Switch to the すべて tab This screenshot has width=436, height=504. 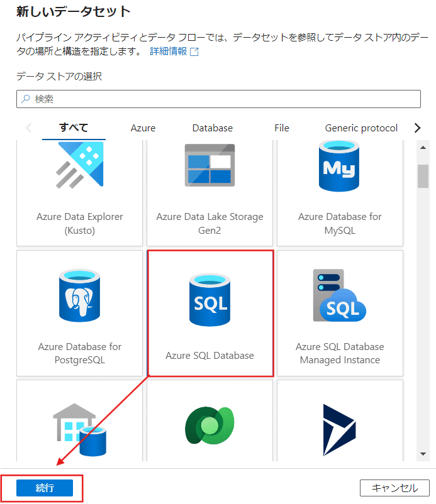[x=74, y=128]
